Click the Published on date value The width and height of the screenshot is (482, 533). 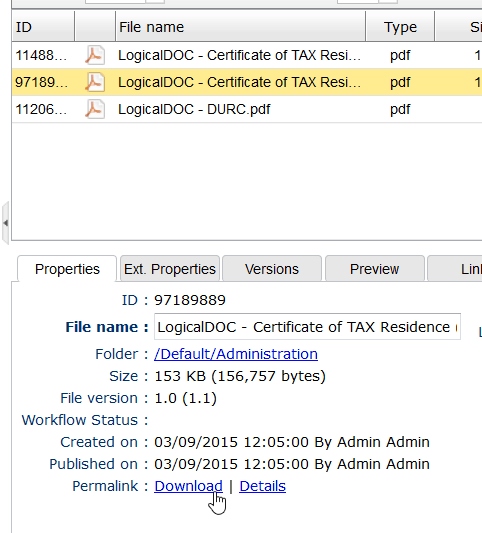click(292, 464)
